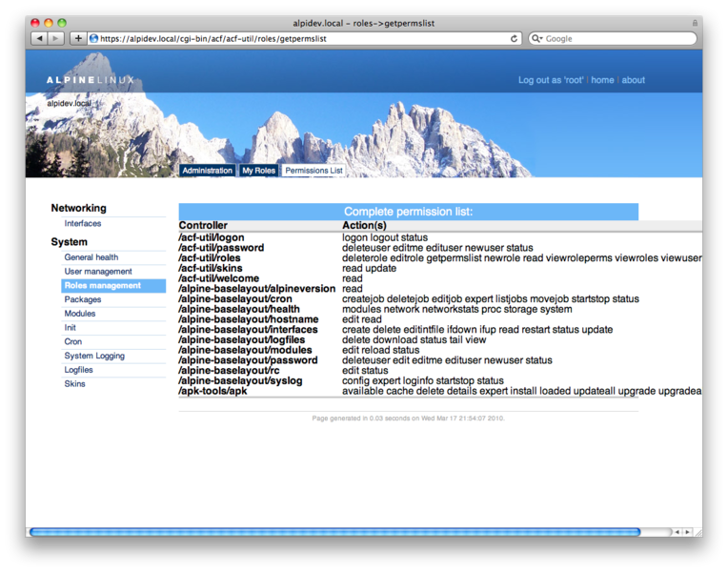The width and height of the screenshot is (728, 572).
Task: Open Packages in sidebar
Action: [x=83, y=299]
